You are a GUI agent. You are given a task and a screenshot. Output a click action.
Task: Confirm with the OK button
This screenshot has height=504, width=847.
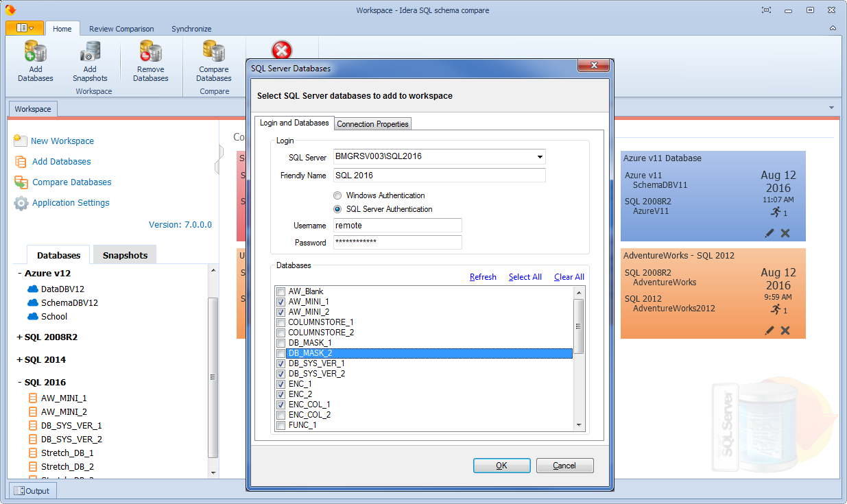tap(501, 466)
